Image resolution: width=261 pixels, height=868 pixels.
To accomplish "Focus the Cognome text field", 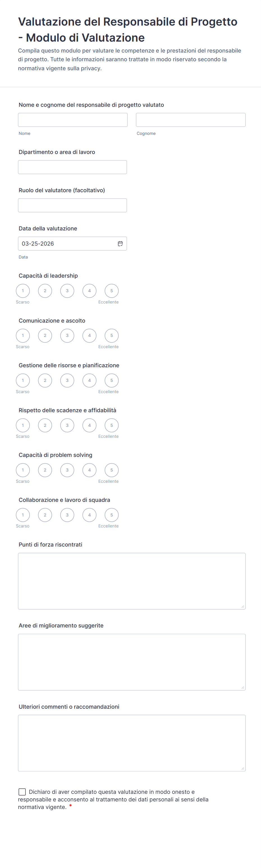I will [x=191, y=120].
